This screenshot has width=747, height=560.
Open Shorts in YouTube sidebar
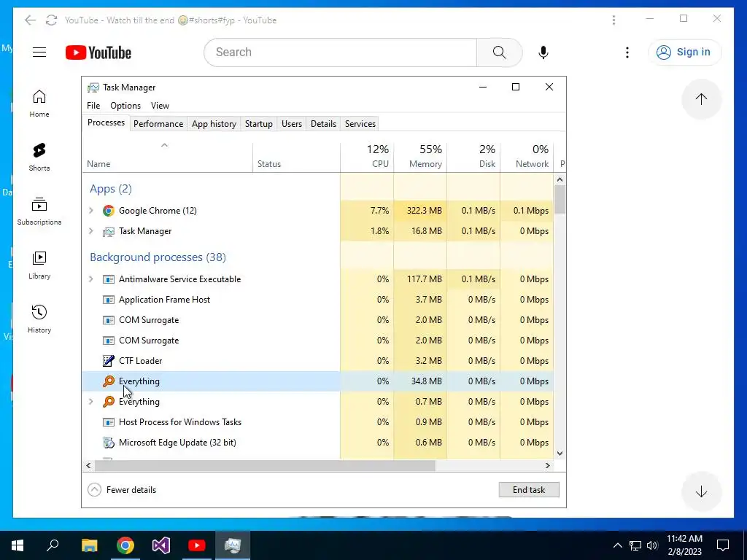pyautogui.click(x=39, y=157)
